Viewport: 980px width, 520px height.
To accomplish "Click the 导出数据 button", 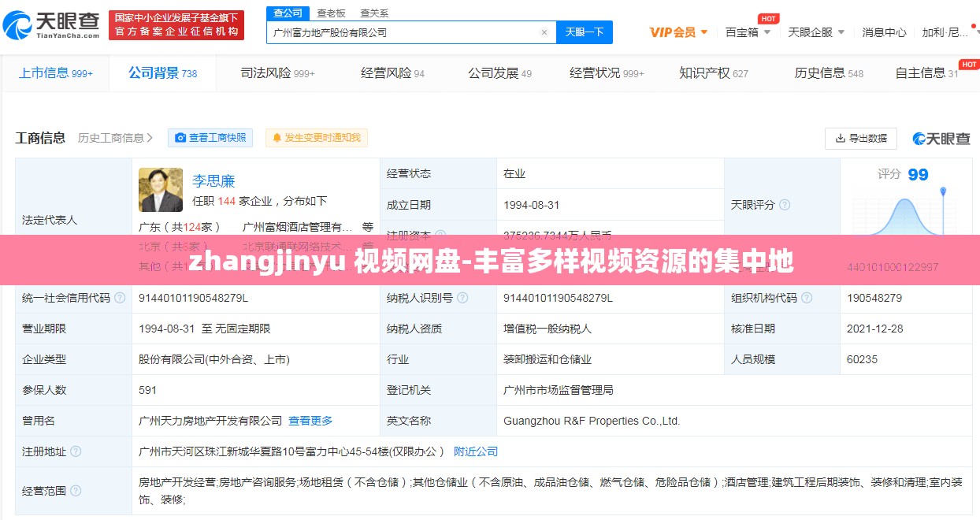I will click(x=861, y=139).
